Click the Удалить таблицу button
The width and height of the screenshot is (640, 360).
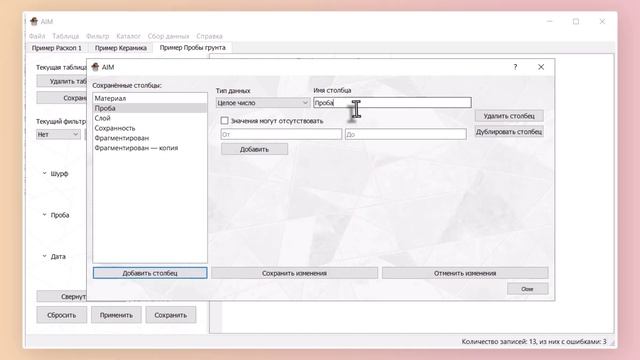coord(62,81)
